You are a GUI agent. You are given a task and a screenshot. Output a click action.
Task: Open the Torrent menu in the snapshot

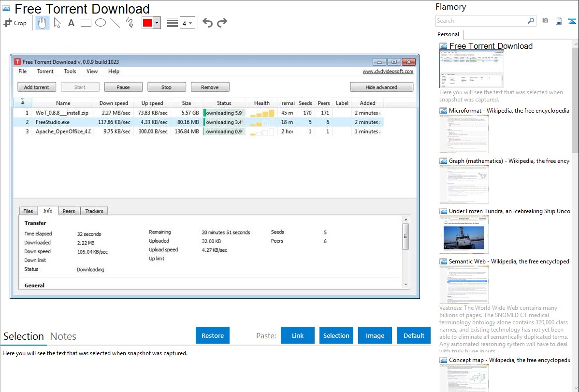(x=45, y=72)
